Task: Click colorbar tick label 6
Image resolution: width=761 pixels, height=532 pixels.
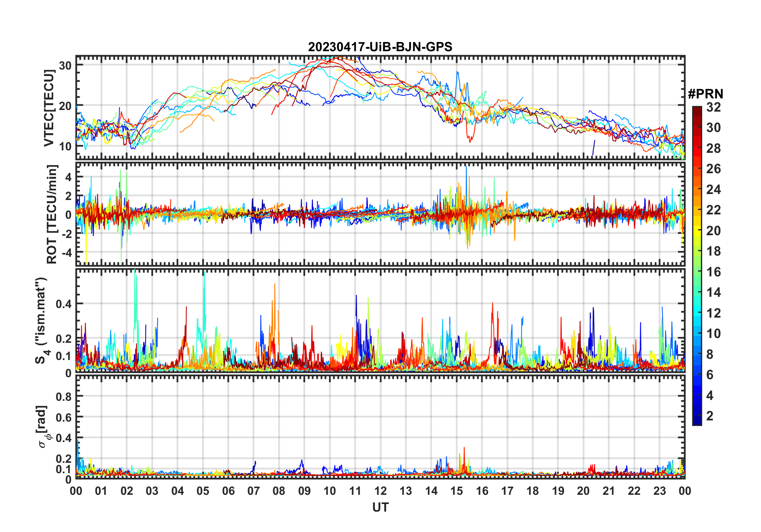Action: (710, 375)
